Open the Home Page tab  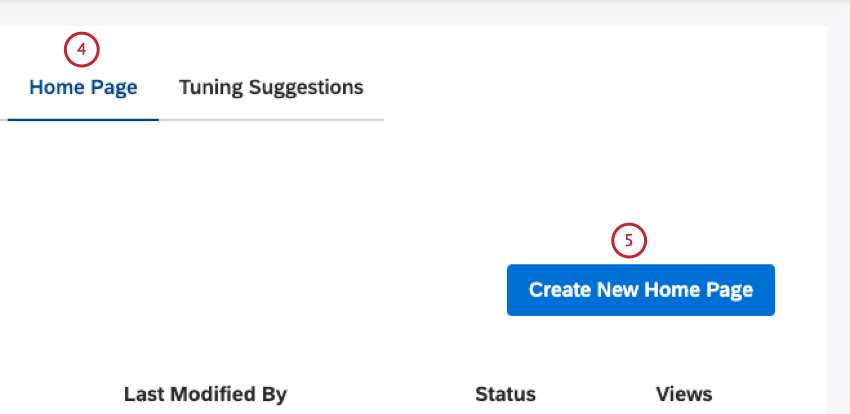83,88
